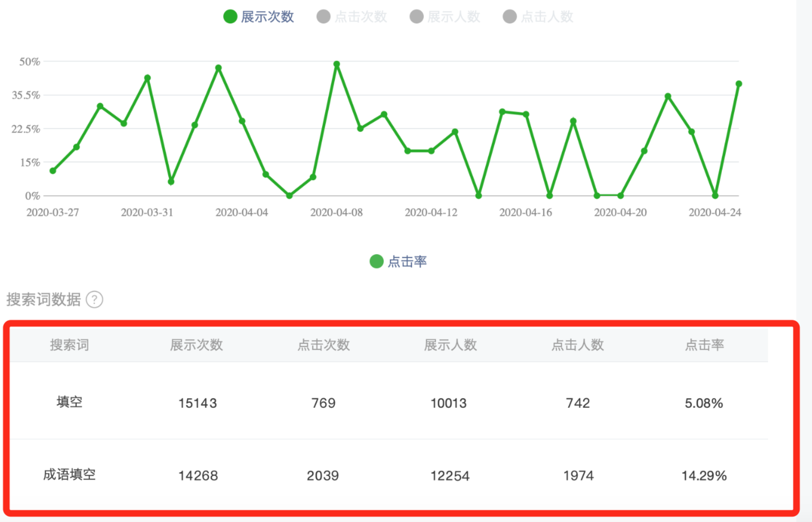This screenshot has height=522, width=812.
Task: Click the gray 展示人数 legend dot
Action: click(417, 17)
